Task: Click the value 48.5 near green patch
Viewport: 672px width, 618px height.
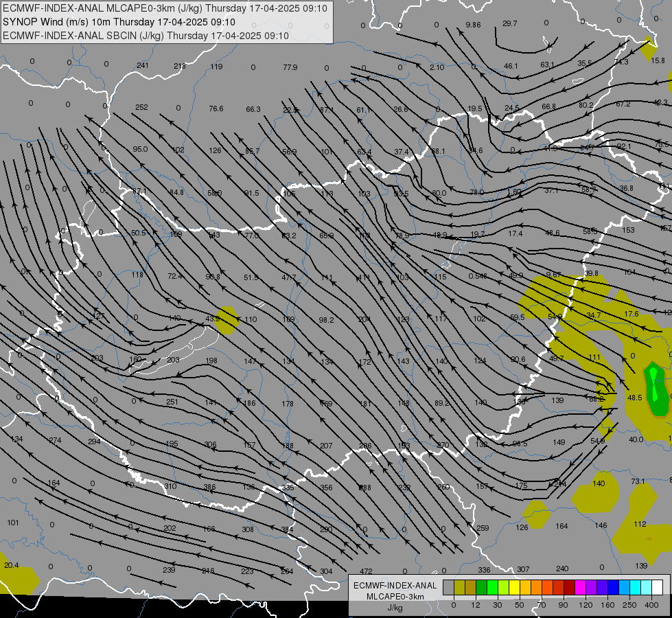Action: tap(634, 398)
